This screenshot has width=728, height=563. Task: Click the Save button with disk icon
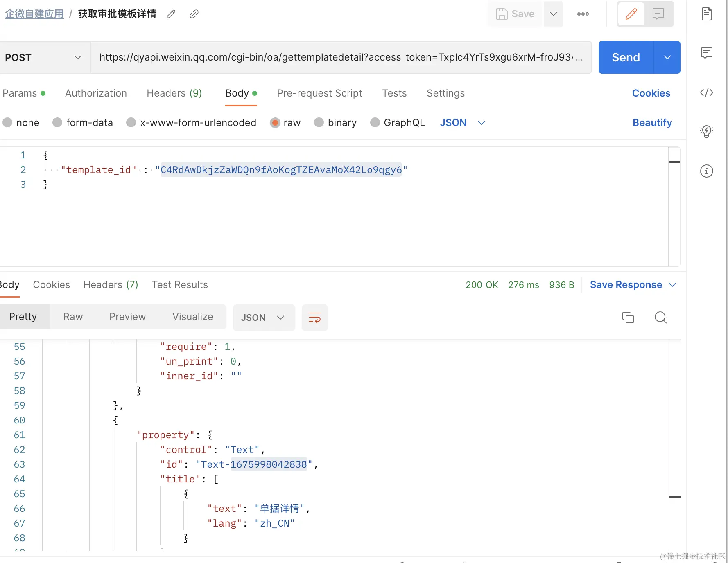515,14
